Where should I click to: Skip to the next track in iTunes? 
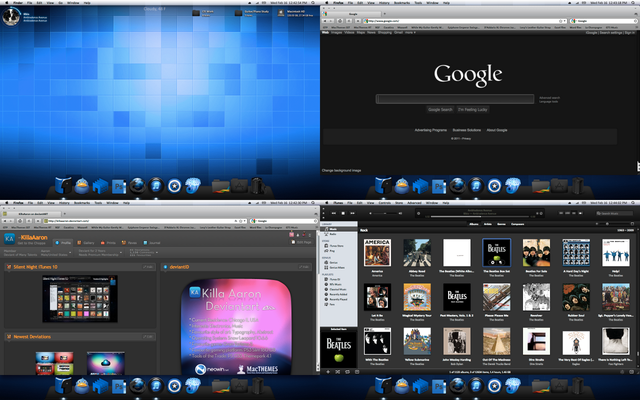pyautogui.click(x=352, y=213)
